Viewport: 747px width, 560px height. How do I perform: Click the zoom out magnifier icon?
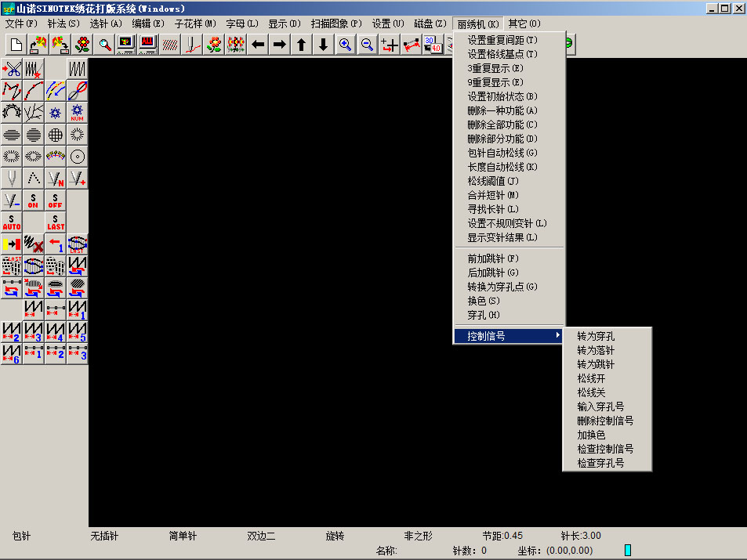[x=367, y=45]
